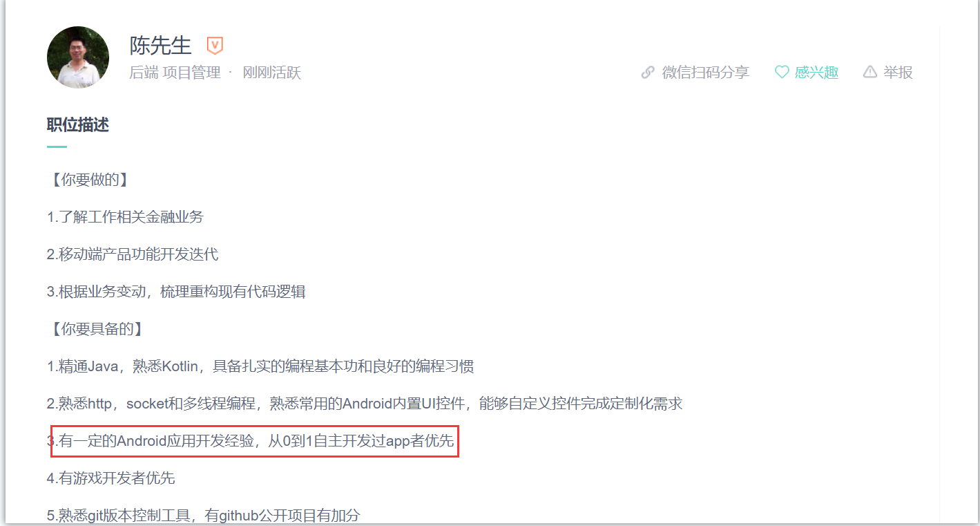980x526 pixels.
Task: Click the 刚刚活跃 activity status
Action: (272, 73)
